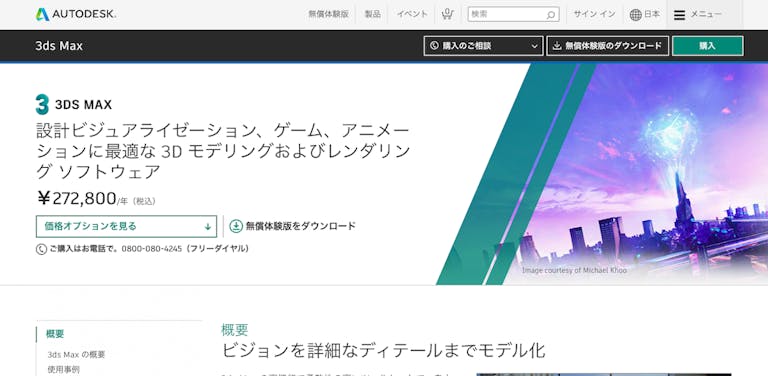
Task: Click サイン イン link
Action: coord(594,14)
